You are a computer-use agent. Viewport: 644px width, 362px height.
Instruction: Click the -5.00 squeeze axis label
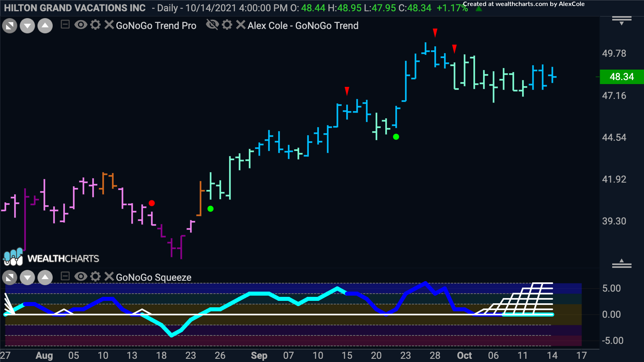tap(613, 341)
